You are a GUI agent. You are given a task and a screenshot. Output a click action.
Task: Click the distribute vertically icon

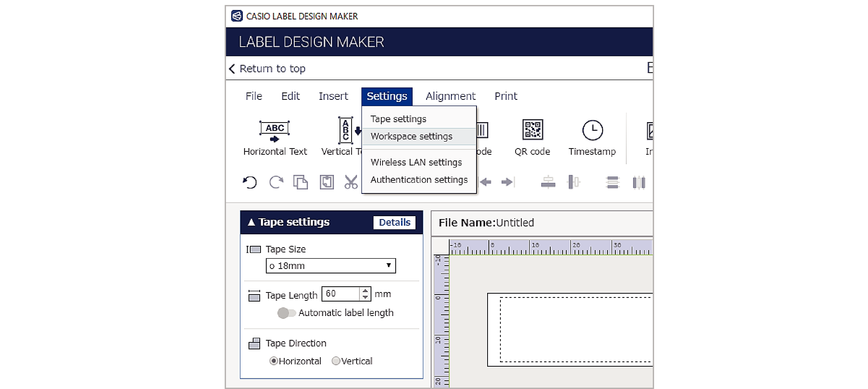coord(612,182)
